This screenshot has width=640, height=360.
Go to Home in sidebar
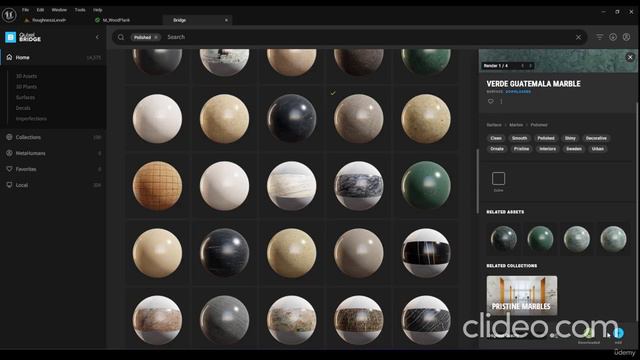53,58
